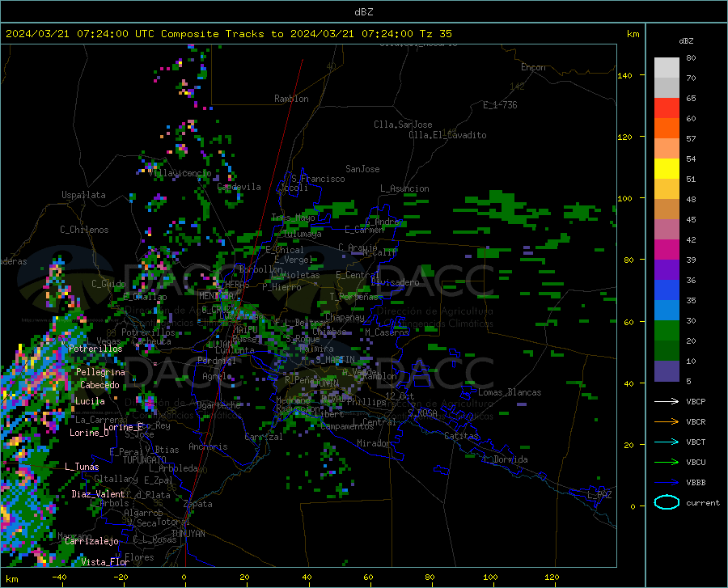This screenshot has height=588, width=728.
Task: Click the Vista_Flor pink label
Action: (105, 562)
